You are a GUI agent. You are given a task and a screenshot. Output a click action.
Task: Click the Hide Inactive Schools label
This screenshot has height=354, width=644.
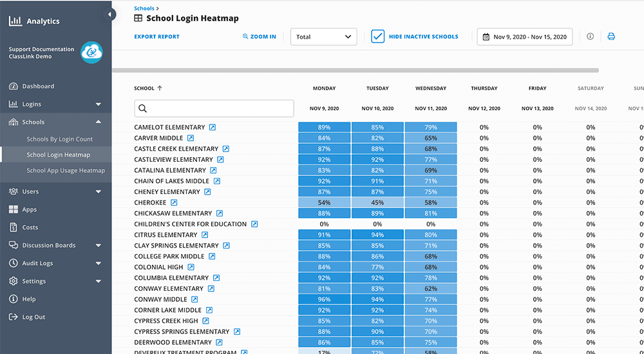[x=424, y=37]
